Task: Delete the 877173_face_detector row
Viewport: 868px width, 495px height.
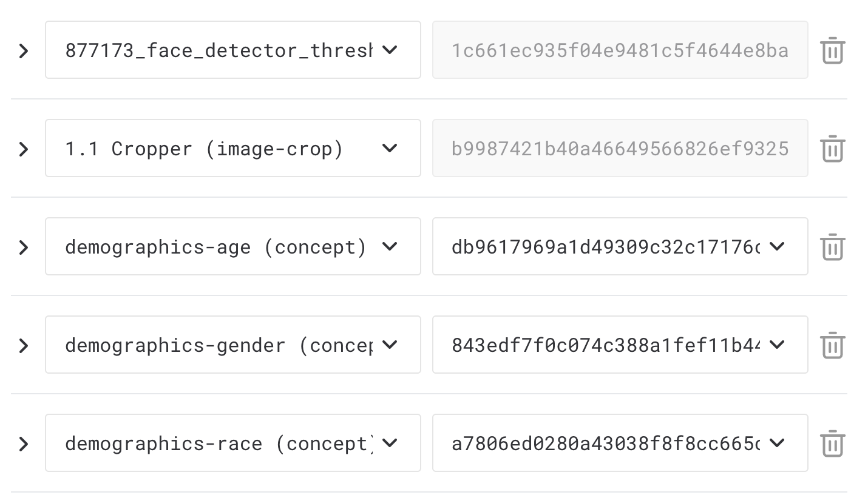Action: tap(832, 50)
